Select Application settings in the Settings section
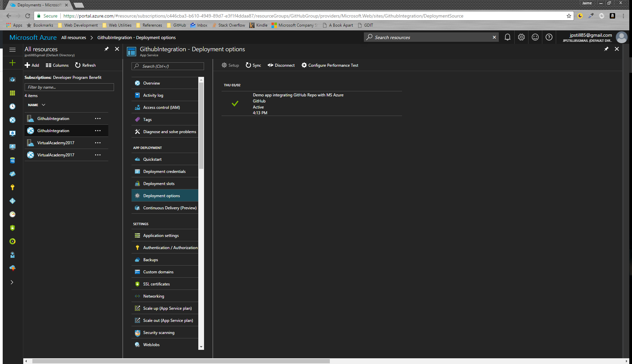The width and height of the screenshot is (632, 364). click(161, 236)
